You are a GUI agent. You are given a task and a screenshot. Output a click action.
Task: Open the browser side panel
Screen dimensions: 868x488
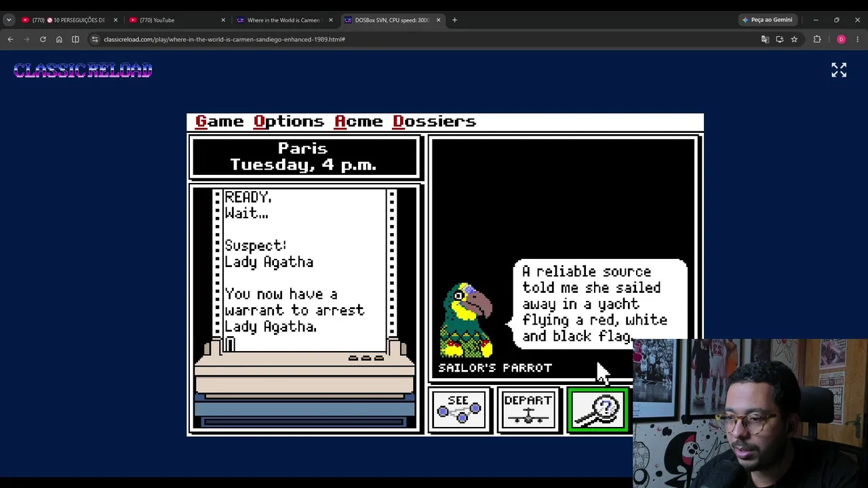[x=75, y=39]
